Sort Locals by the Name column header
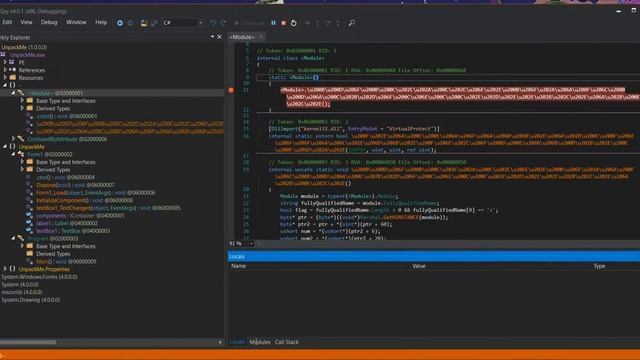The height and width of the screenshot is (360, 640). (x=238, y=266)
